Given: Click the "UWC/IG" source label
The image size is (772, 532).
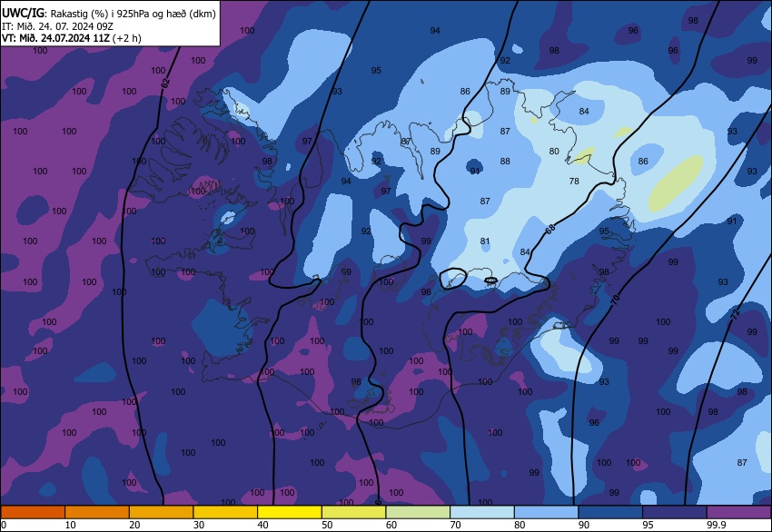Looking at the screenshot, I should coord(23,14).
